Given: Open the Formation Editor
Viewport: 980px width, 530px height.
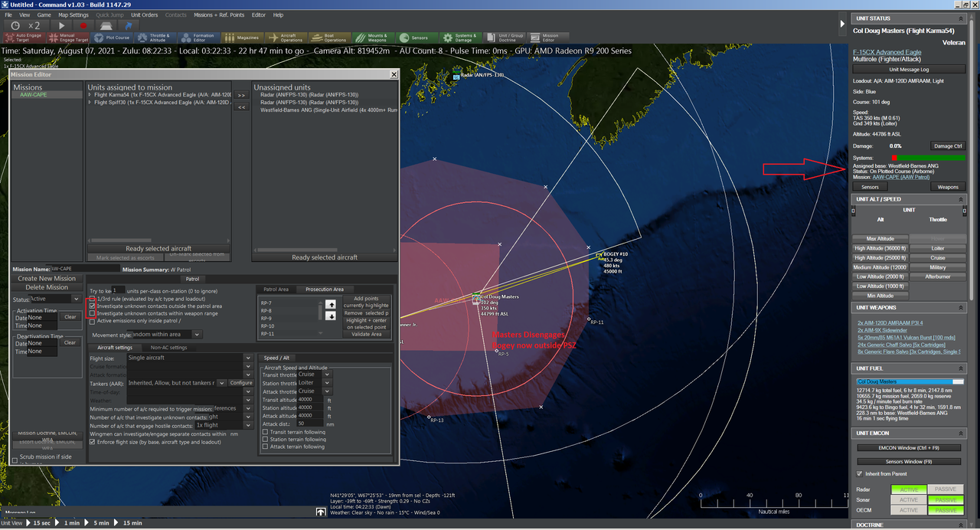Looking at the screenshot, I should tap(198, 37).
